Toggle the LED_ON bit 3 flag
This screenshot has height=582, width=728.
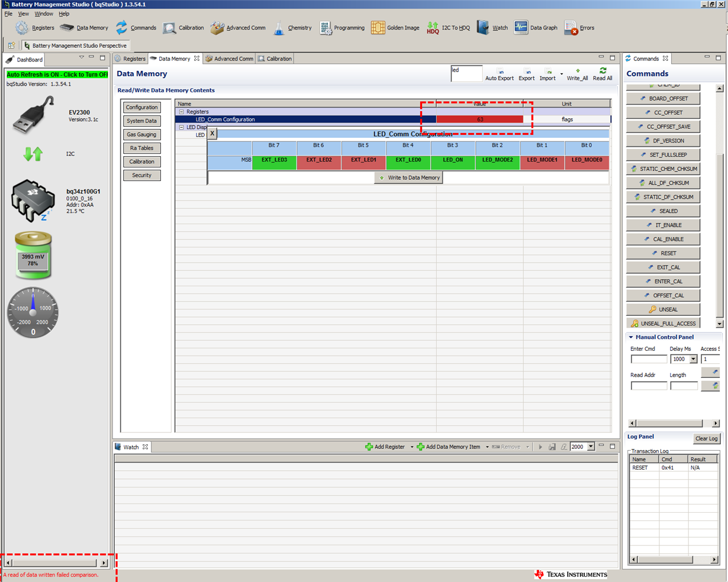pyautogui.click(x=453, y=163)
